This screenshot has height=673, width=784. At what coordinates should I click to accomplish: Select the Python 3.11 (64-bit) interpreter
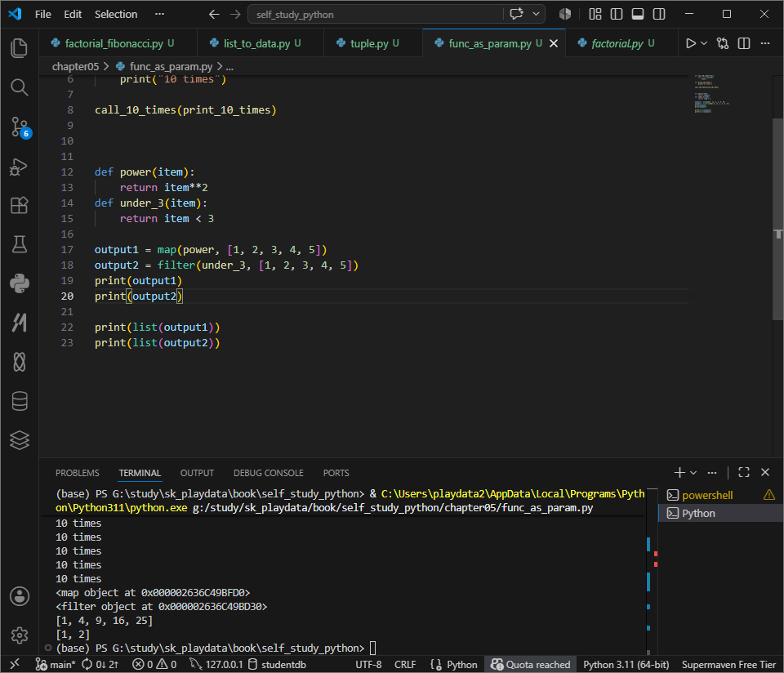click(x=626, y=664)
